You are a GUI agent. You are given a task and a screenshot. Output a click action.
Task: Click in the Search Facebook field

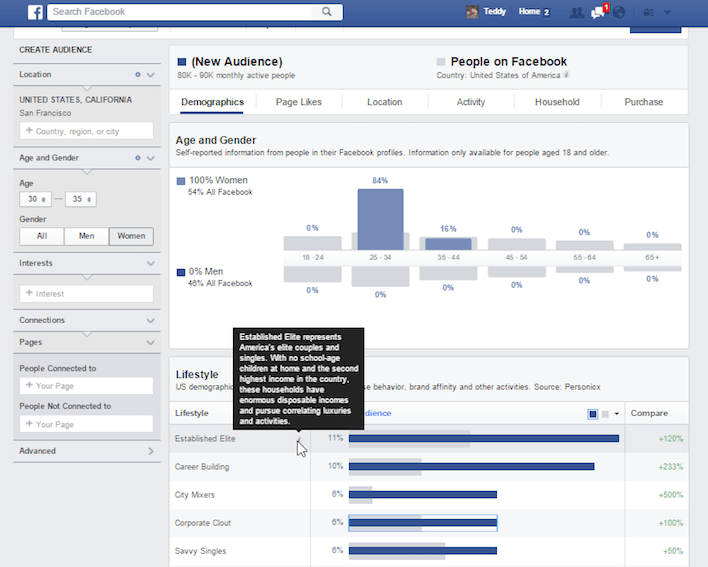(x=179, y=12)
